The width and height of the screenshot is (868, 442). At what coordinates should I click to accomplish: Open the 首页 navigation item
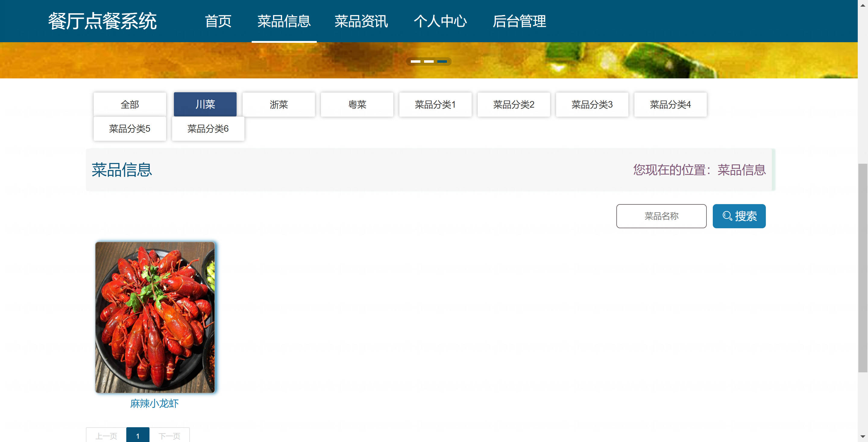(218, 21)
